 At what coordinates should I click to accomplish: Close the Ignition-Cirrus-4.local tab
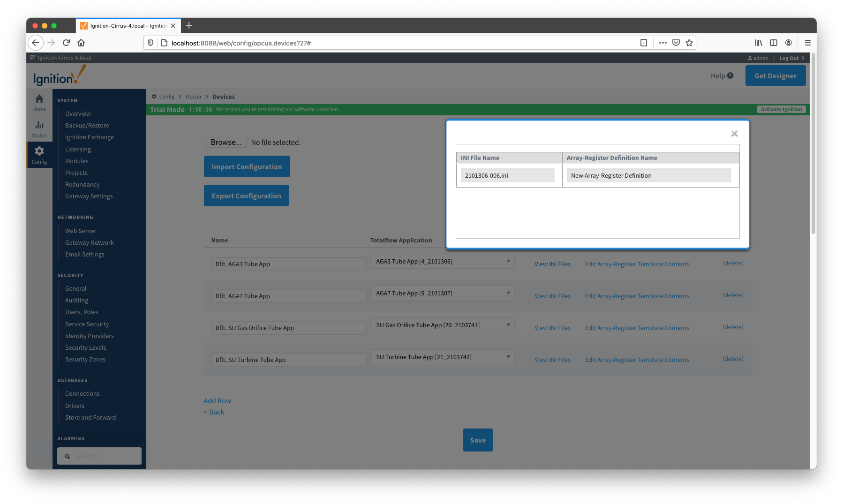tap(173, 26)
